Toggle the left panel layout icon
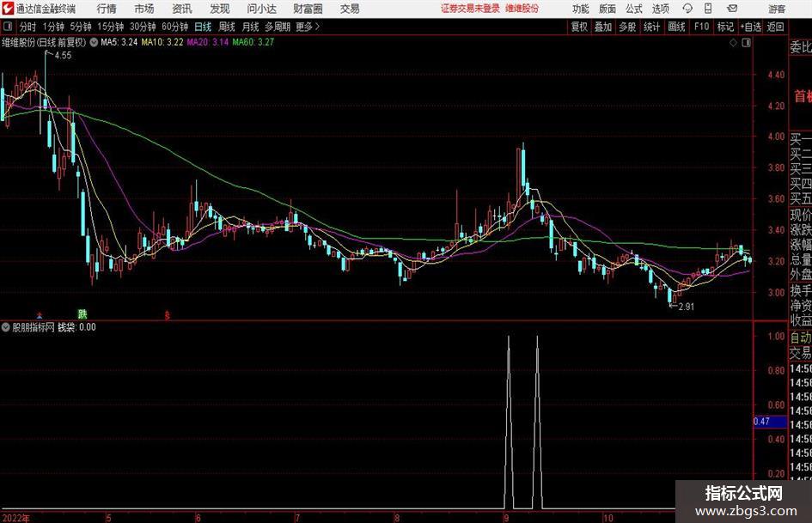812x523 pixels. point(8,27)
